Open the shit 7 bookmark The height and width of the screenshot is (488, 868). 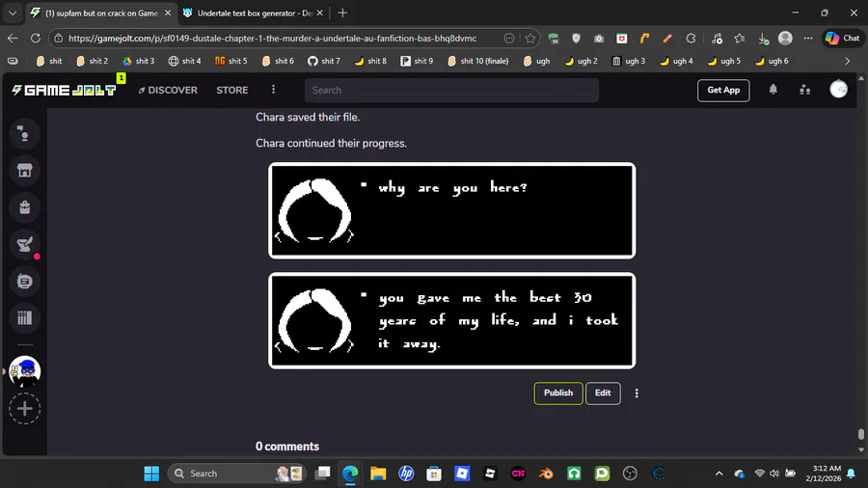(x=324, y=61)
